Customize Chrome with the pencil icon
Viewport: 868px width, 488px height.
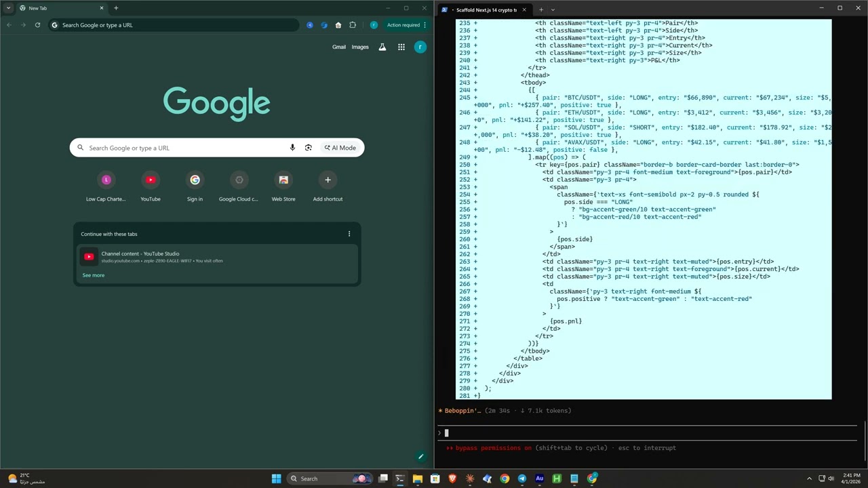pyautogui.click(x=420, y=457)
